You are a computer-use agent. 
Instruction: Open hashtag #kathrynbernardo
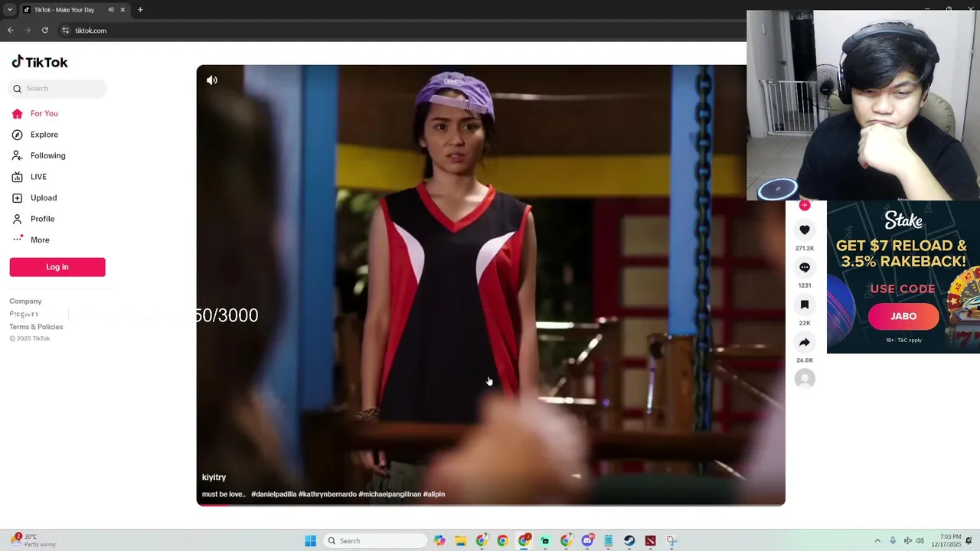point(328,494)
